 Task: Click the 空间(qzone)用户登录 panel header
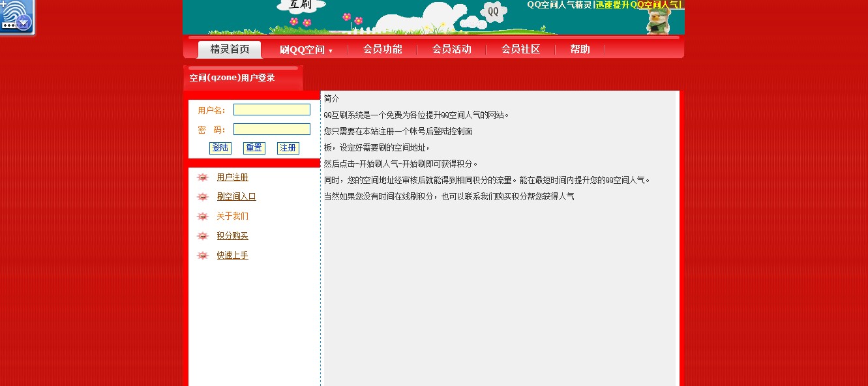pyautogui.click(x=243, y=78)
